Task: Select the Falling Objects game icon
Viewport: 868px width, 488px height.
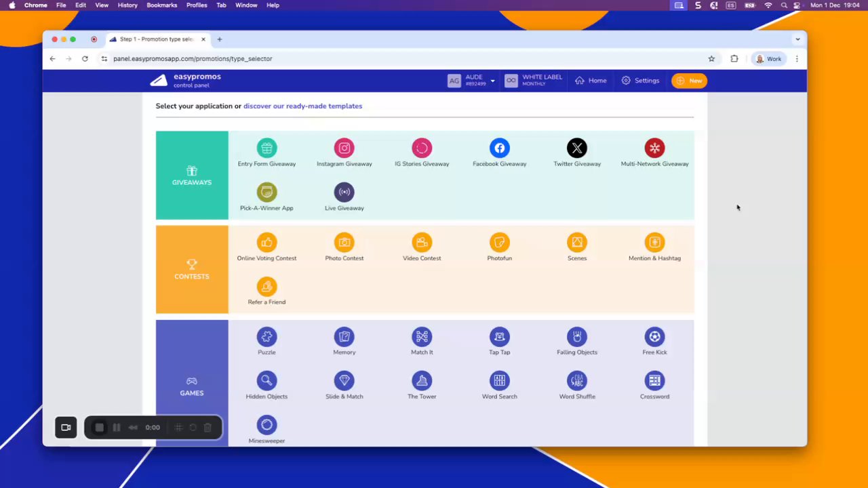Action: (577, 336)
